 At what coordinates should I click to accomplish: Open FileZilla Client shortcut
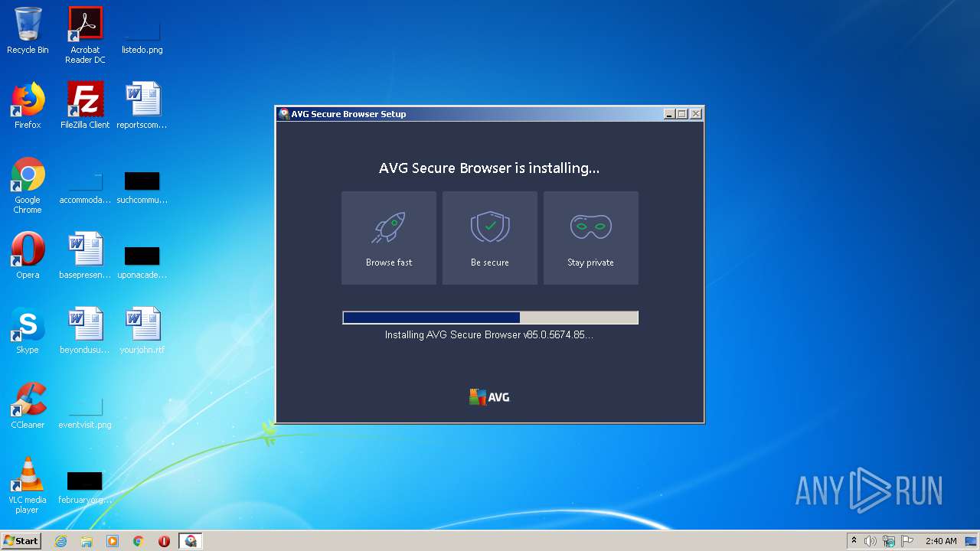[85, 106]
